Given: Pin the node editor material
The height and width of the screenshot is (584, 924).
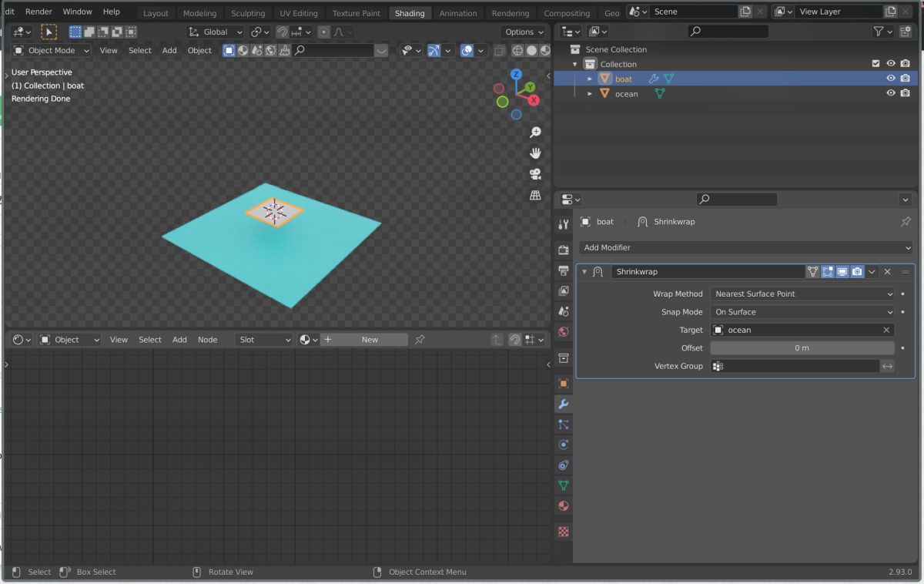Looking at the screenshot, I should pos(420,340).
